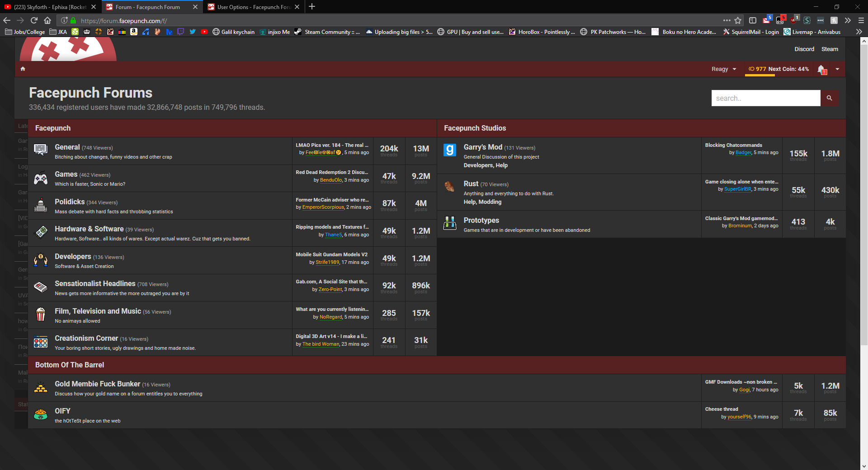Toggle the browser sidebar icon

pyautogui.click(x=753, y=20)
